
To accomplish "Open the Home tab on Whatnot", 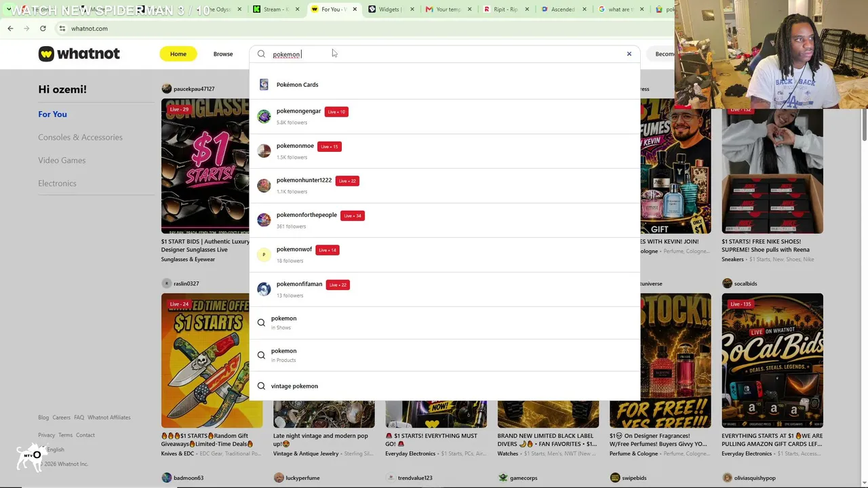I will click(178, 54).
